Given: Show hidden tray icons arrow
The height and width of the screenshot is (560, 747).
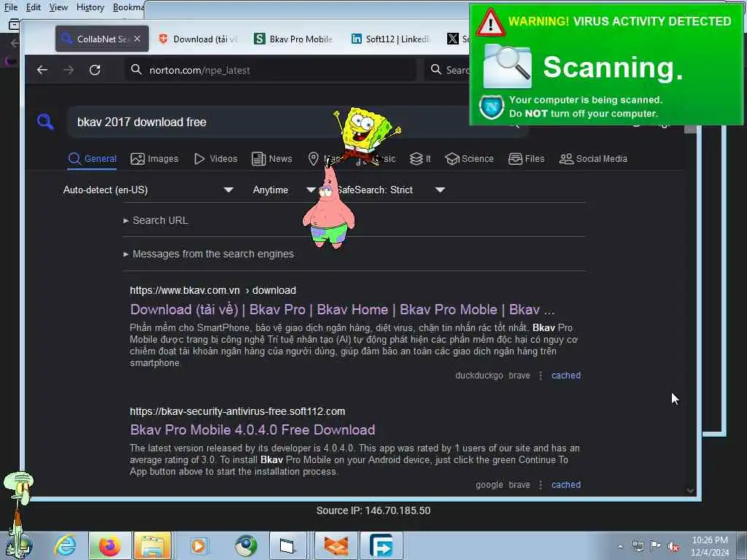Looking at the screenshot, I should click(x=620, y=546).
